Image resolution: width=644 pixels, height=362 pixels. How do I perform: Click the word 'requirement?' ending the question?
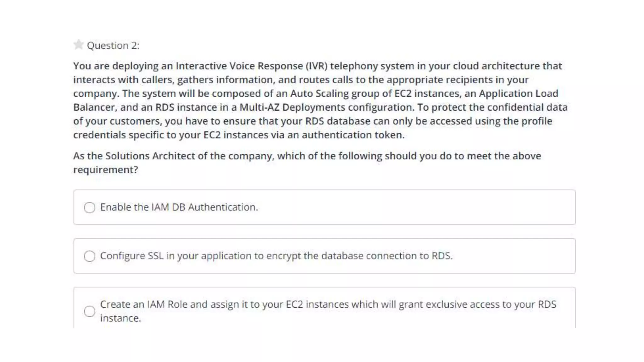pyautogui.click(x=106, y=170)
